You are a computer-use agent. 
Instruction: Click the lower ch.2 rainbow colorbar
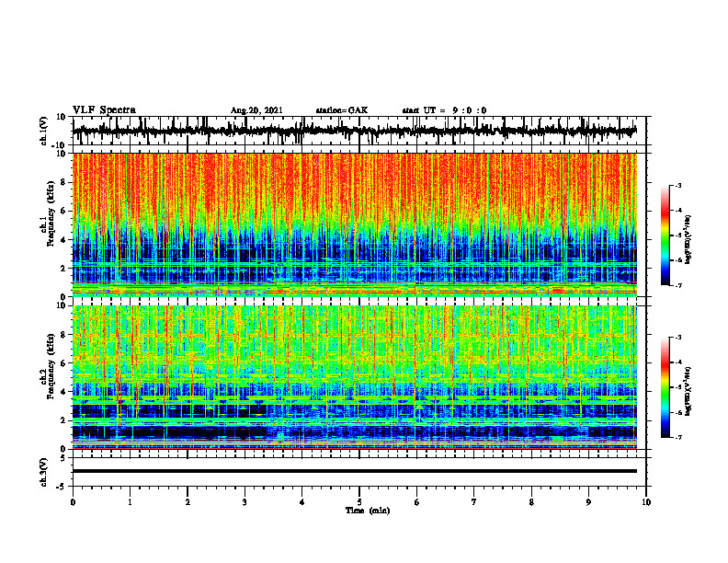coord(665,387)
